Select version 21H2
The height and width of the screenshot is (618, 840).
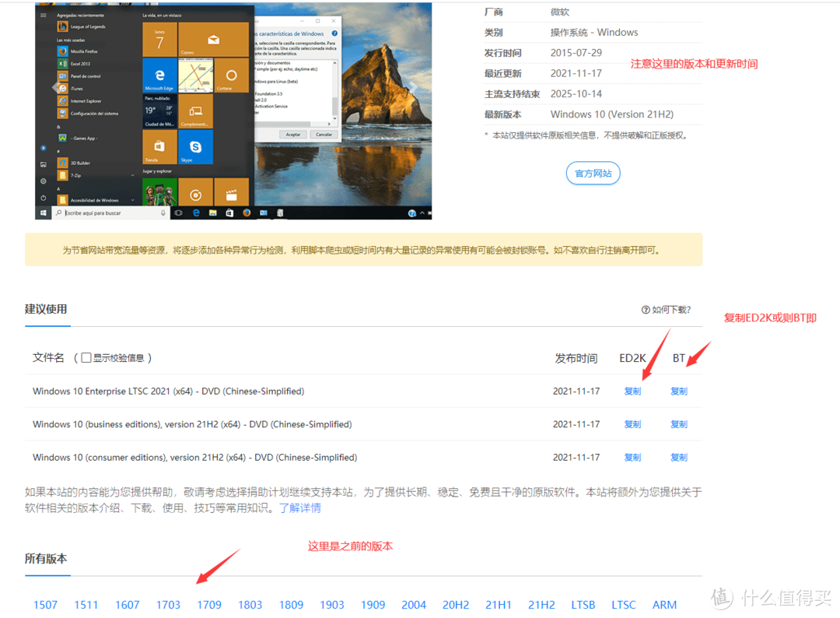pyautogui.click(x=541, y=605)
